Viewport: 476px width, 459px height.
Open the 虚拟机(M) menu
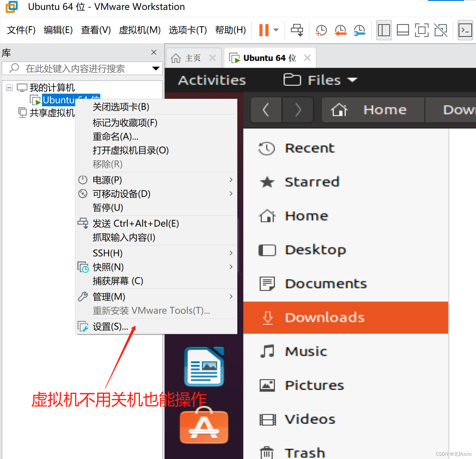coord(140,30)
